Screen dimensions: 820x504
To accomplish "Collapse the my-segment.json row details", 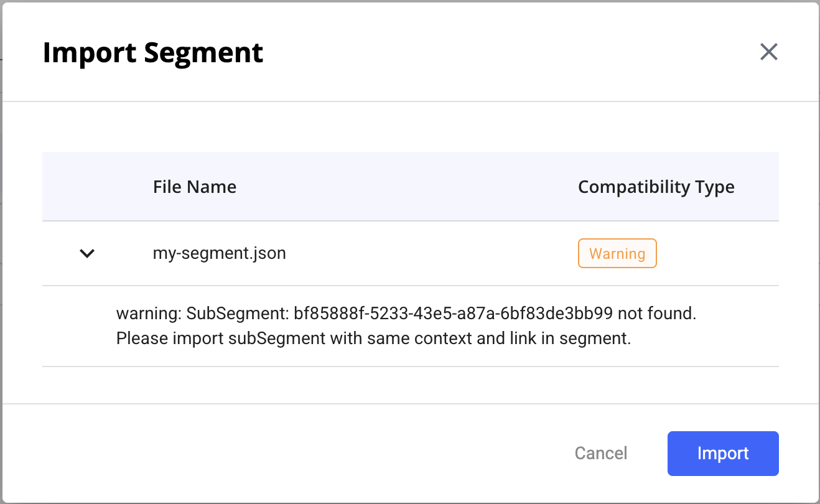I will (87, 253).
